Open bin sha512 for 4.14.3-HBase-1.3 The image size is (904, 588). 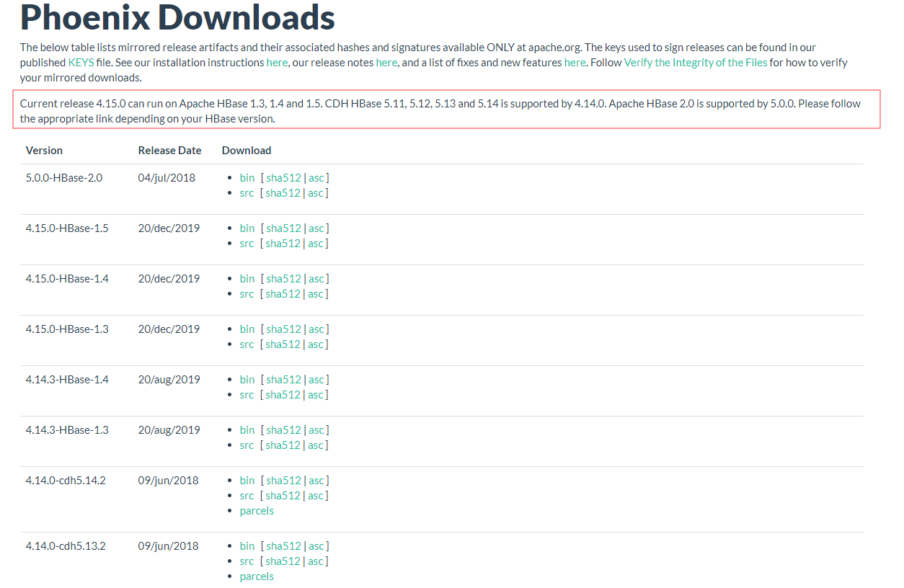pos(283,430)
